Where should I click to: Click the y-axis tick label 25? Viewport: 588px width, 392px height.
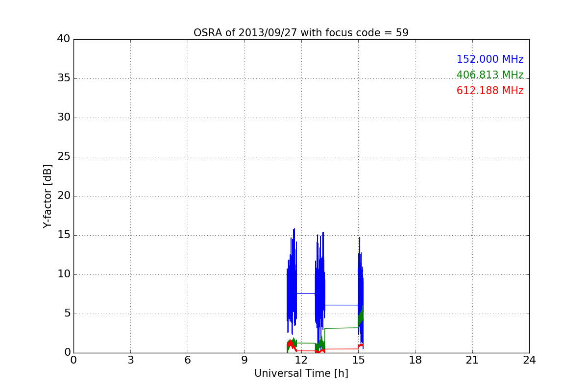click(x=64, y=157)
